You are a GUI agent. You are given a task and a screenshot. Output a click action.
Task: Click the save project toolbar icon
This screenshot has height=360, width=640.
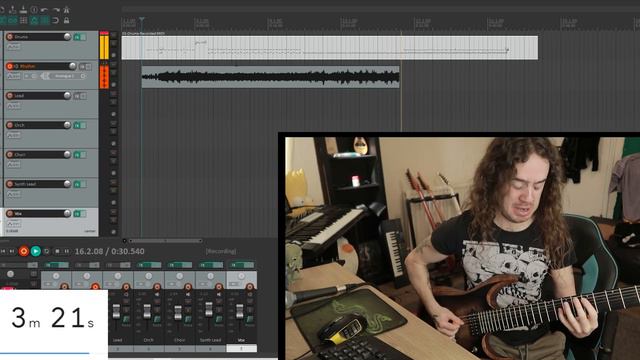coord(24,9)
